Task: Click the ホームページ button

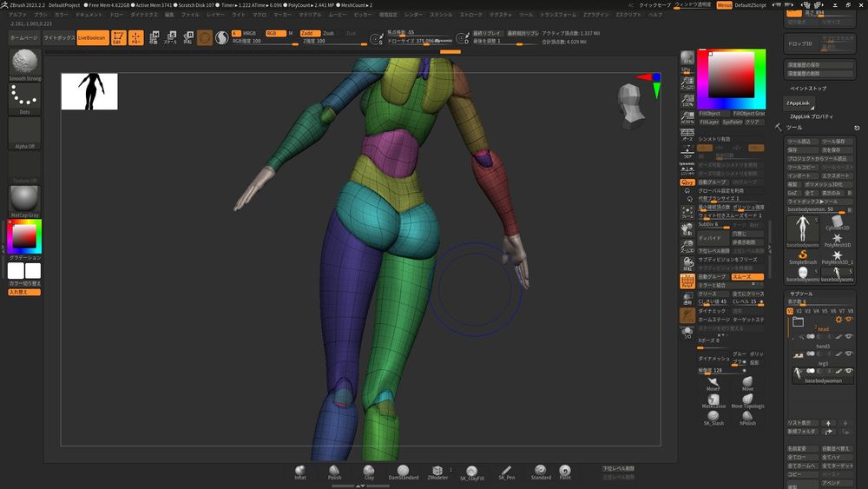Action: coord(24,37)
